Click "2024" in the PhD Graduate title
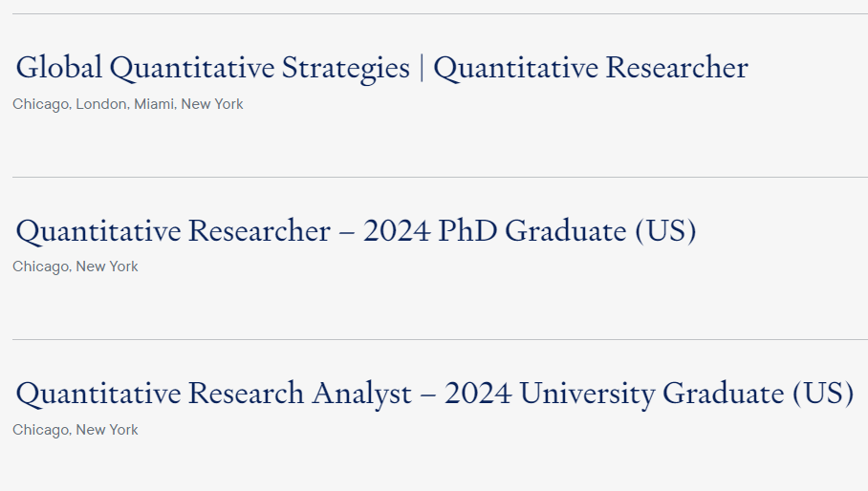Screen dimensions: 868x491 [x=397, y=230]
